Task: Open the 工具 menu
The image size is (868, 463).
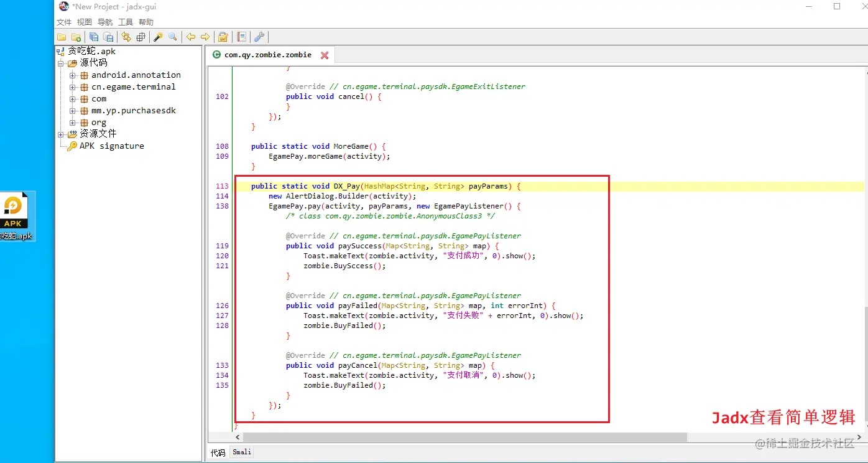Action: (x=126, y=22)
